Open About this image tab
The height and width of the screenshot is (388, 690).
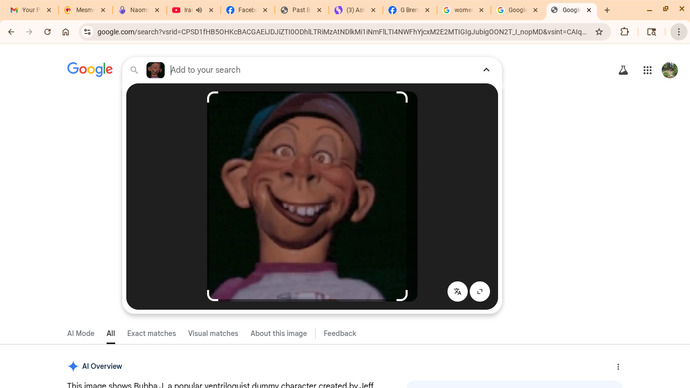tap(279, 333)
